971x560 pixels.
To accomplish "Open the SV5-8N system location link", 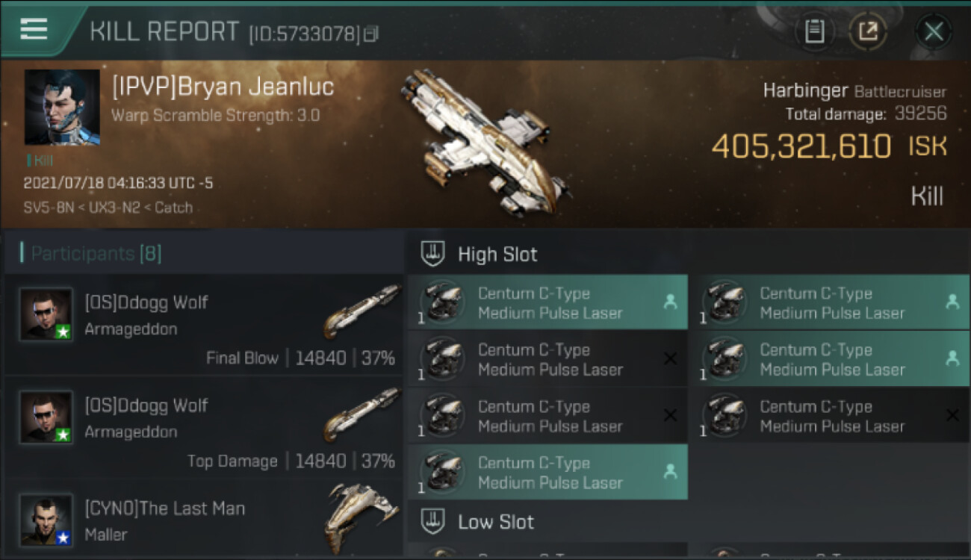I will 48,208.
